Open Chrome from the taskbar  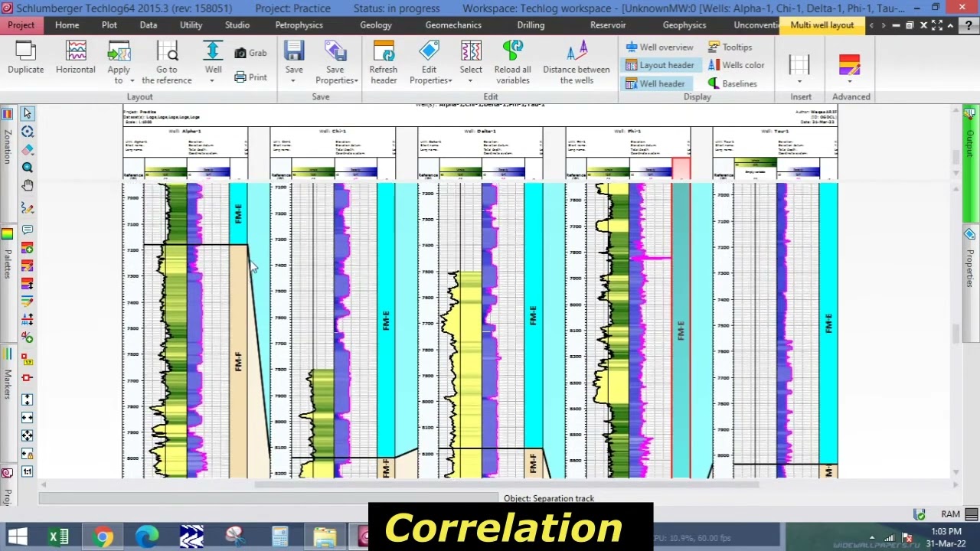coord(103,536)
